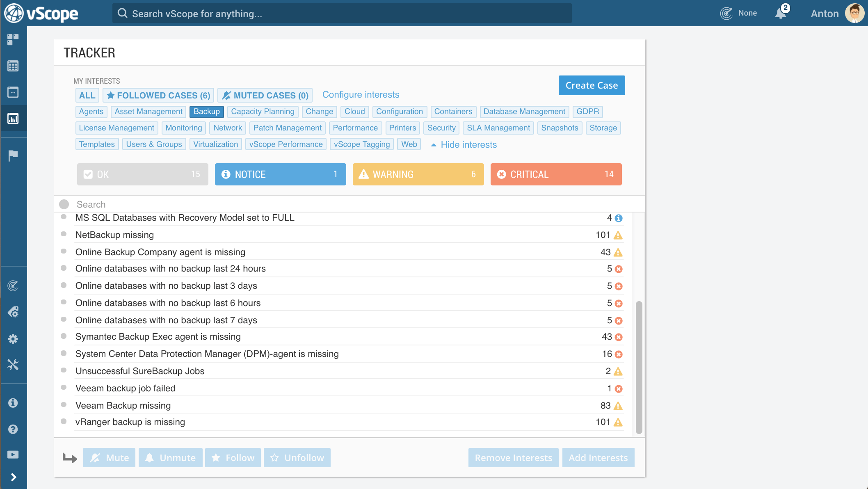
Task: Select the ALL interests filter
Action: point(87,95)
